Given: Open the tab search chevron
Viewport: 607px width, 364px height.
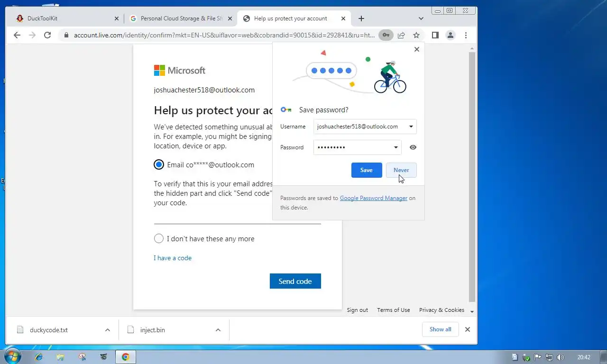Looking at the screenshot, I should (x=421, y=18).
